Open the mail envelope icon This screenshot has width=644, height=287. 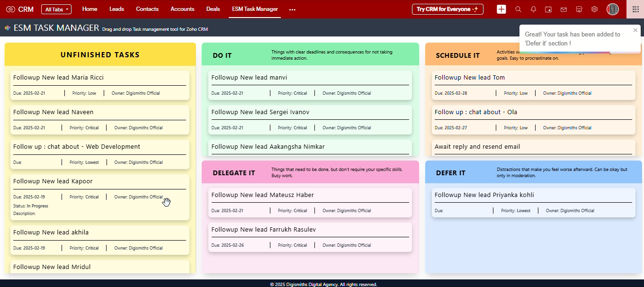[x=563, y=9]
